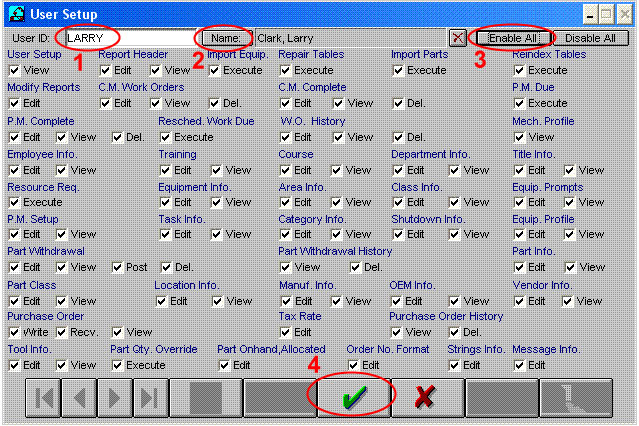Click the Disable All button

[x=590, y=38]
